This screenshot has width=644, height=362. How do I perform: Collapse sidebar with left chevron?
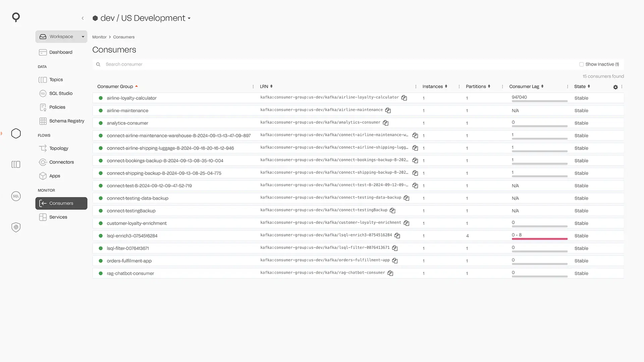point(83,18)
